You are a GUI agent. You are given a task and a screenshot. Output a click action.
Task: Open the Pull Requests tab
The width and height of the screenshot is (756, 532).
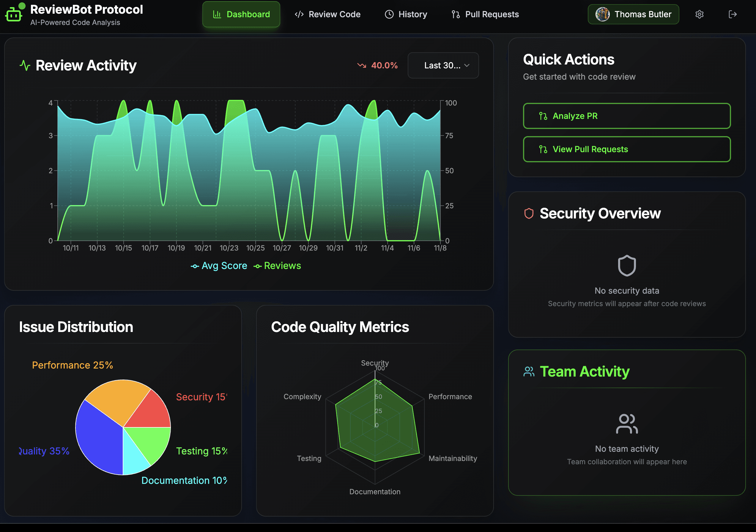484,14
